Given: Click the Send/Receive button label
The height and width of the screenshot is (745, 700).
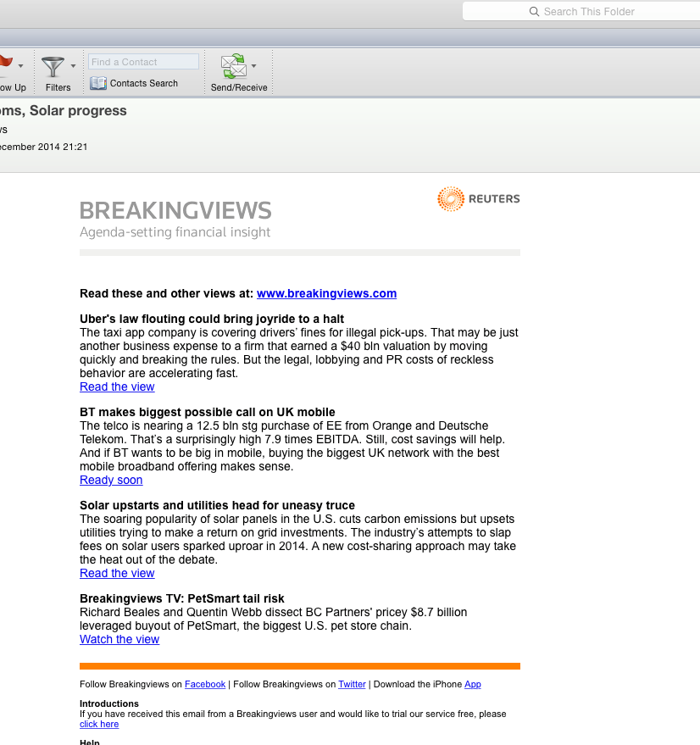Looking at the screenshot, I should coord(239,87).
